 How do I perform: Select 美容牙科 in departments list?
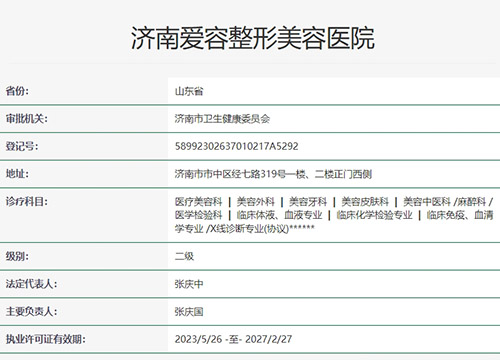coord(308,202)
